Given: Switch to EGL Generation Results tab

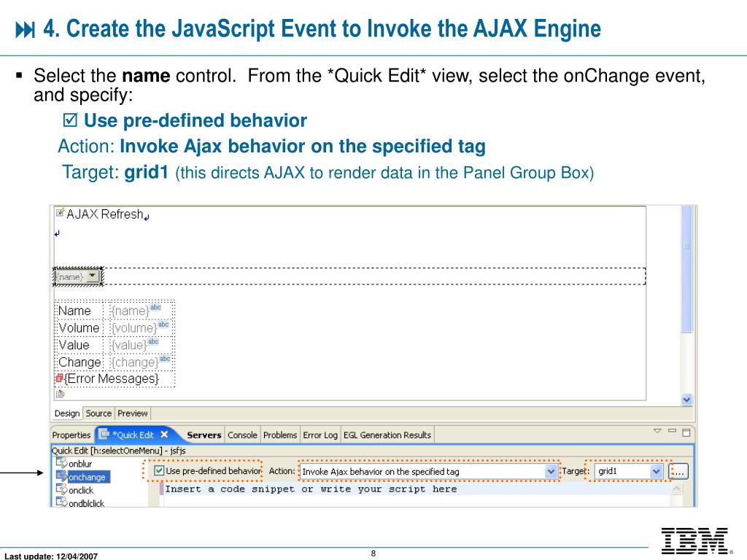Looking at the screenshot, I should (x=387, y=435).
